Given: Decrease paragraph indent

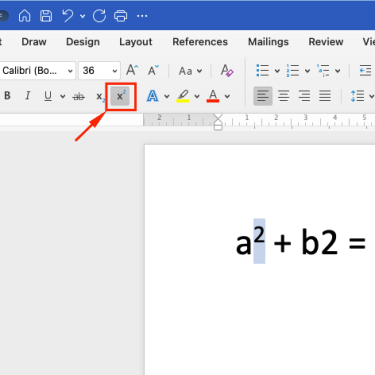Looking at the screenshot, I should tap(365, 70).
